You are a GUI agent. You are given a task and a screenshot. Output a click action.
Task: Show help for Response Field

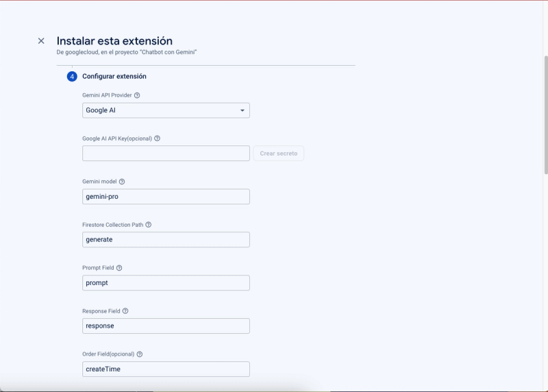[125, 311]
